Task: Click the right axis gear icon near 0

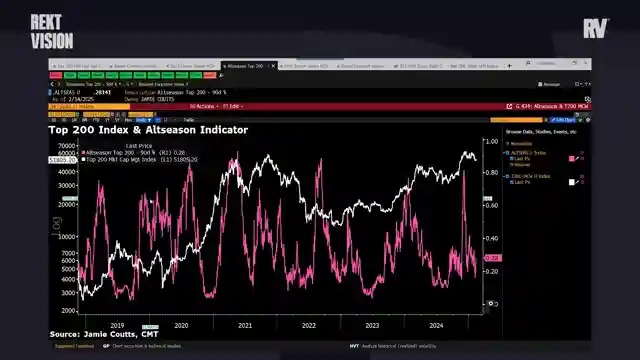Action: (x=491, y=303)
